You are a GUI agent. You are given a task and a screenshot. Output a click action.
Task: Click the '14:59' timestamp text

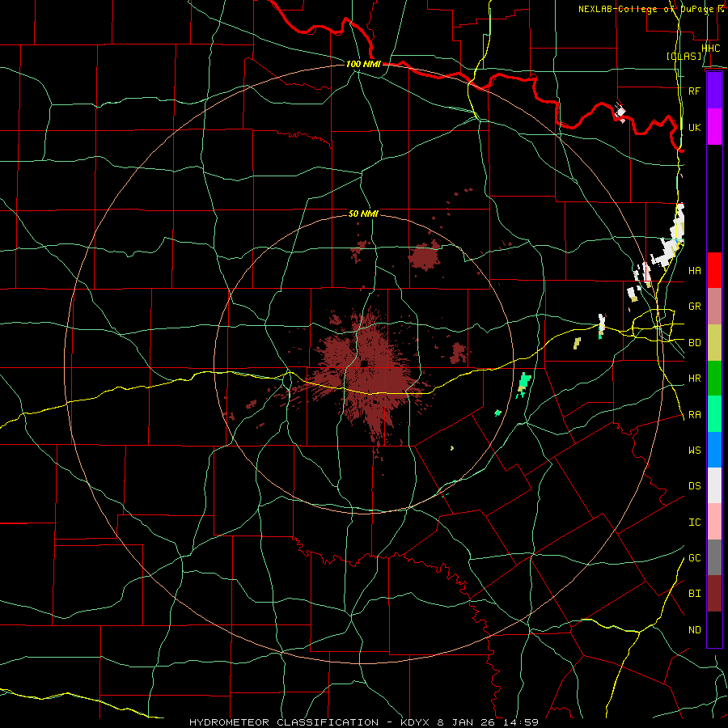520,722
